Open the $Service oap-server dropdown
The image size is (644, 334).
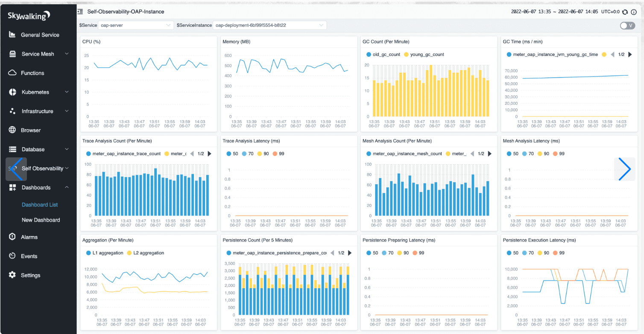point(136,25)
